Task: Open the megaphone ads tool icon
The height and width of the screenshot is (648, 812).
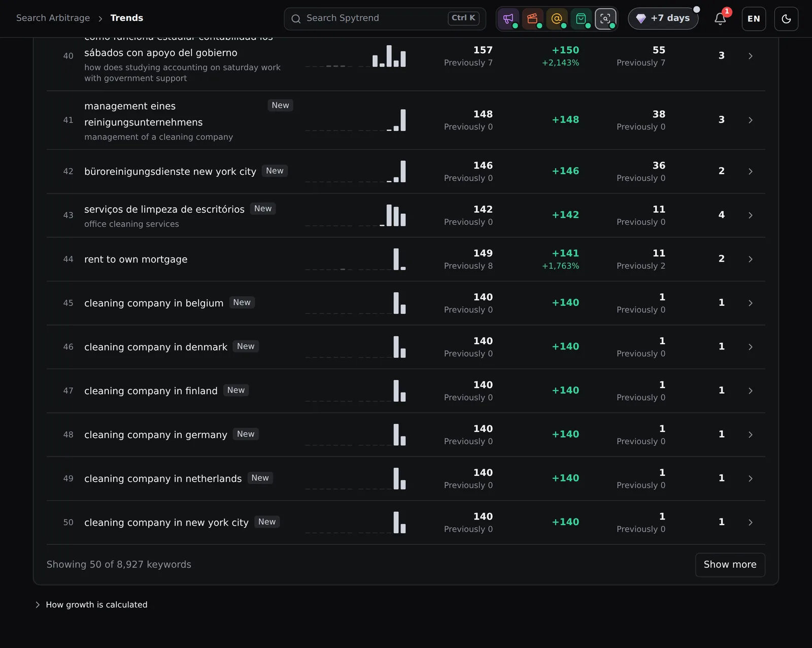Action: tap(508, 19)
